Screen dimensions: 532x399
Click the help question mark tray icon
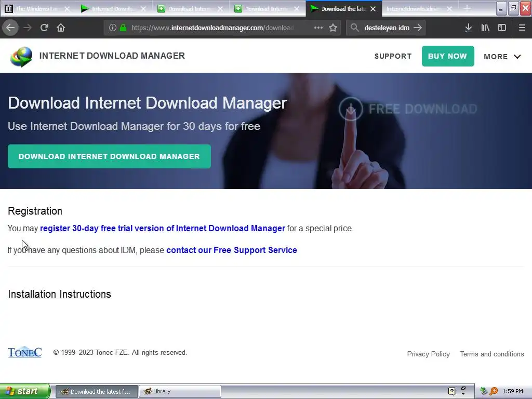[451, 391]
